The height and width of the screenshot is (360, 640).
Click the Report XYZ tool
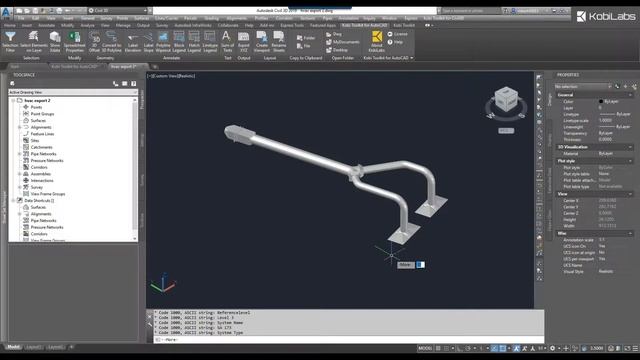pyautogui.click(x=244, y=42)
